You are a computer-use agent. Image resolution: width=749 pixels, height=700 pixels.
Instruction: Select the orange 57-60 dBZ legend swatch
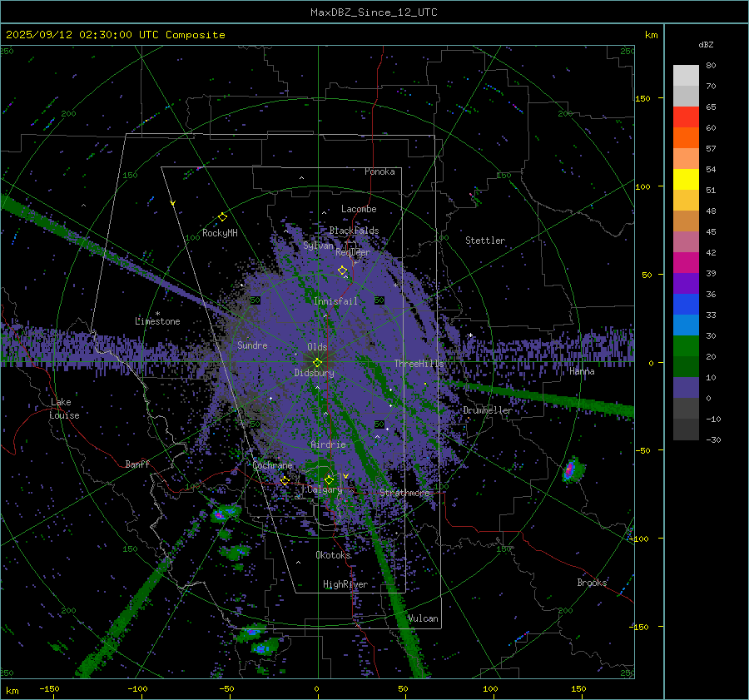click(686, 138)
